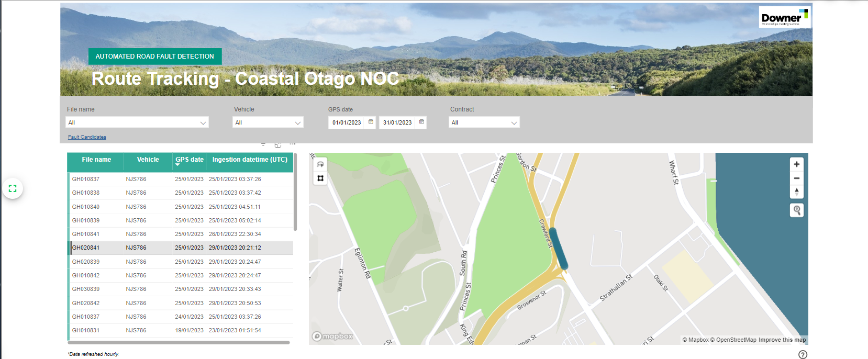The image size is (868, 359).
Task: Open the map location search magnifier
Action: [796, 210]
